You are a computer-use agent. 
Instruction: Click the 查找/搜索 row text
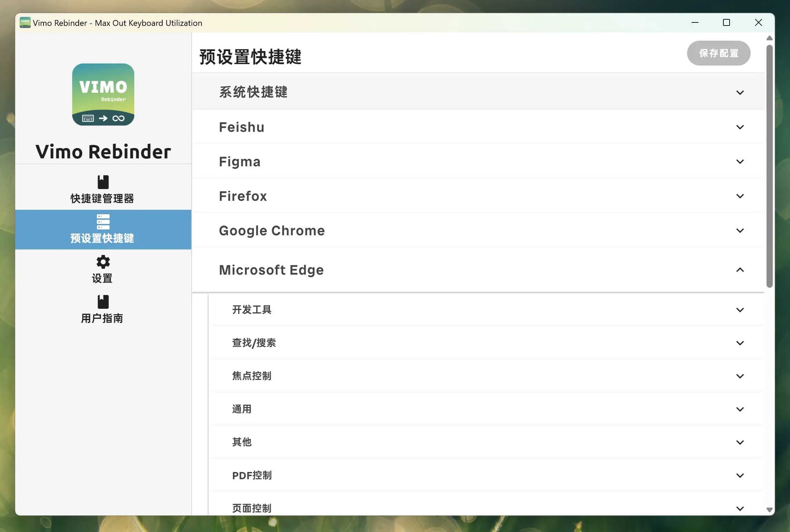pyautogui.click(x=254, y=343)
